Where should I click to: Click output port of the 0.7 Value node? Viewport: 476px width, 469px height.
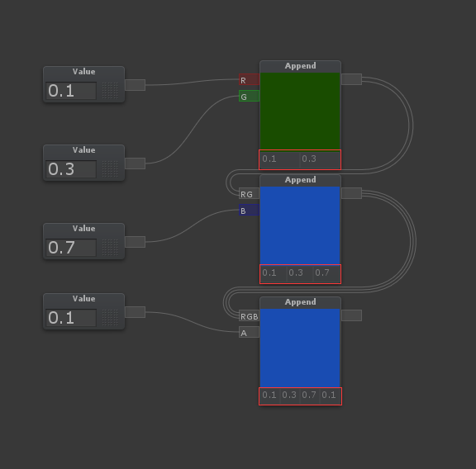pyautogui.click(x=135, y=242)
